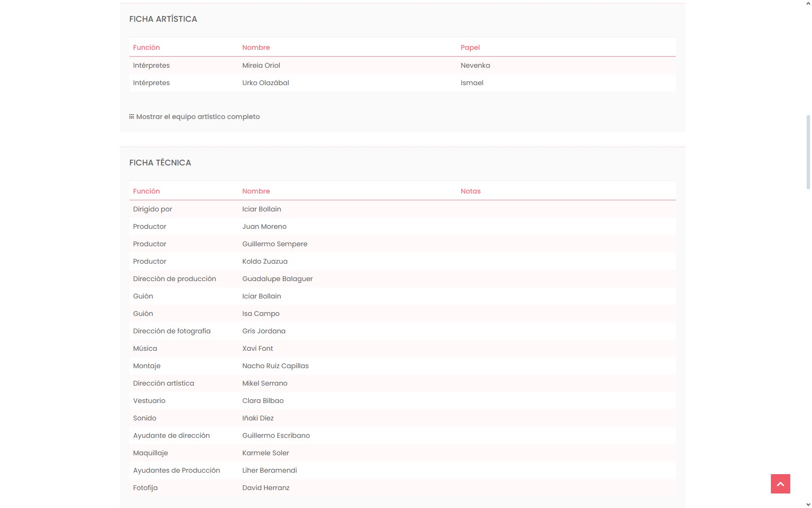
Task: Select Nacho Ruiz Capillas in Montaje row
Action: [275, 366]
